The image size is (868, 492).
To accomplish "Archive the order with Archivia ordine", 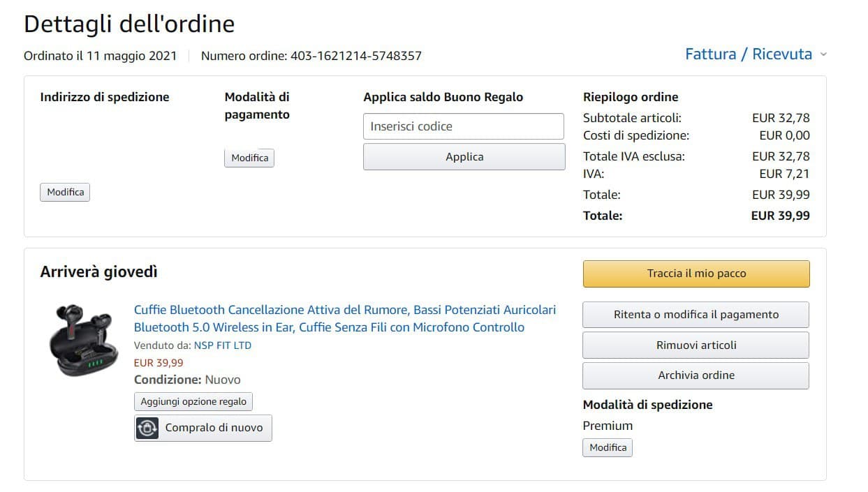I will coord(696,375).
